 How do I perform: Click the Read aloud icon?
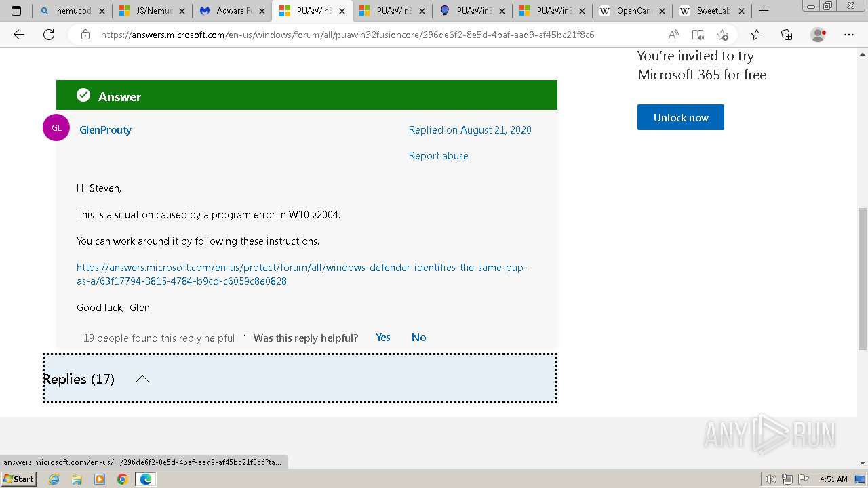click(x=673, y=35)
